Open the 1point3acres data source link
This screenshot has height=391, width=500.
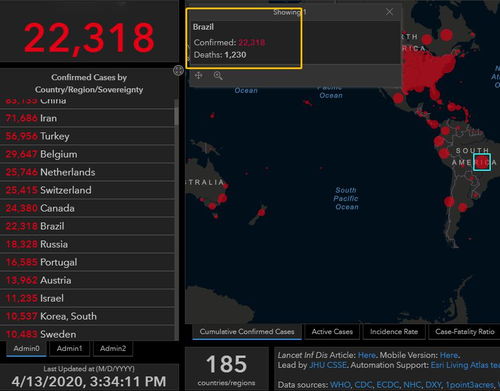pyautogui.click(x=470, y=385)
